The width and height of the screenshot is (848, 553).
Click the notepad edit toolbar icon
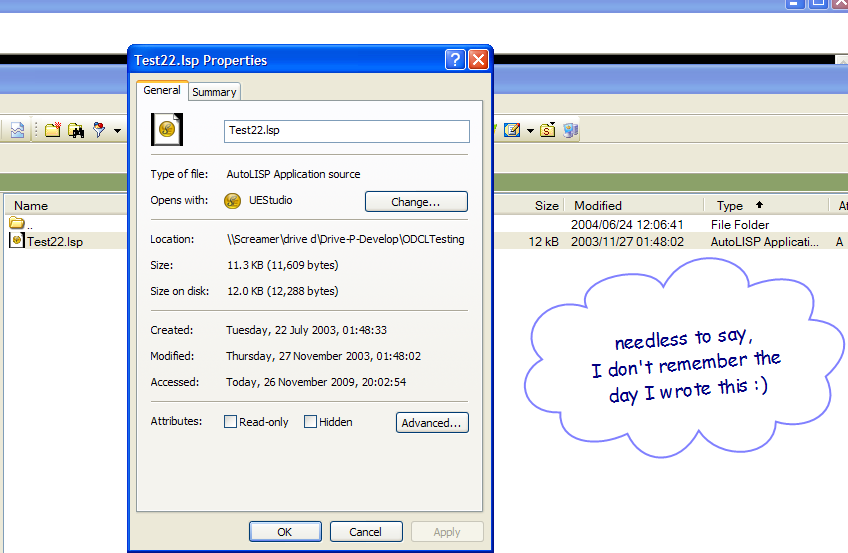[512, 130]
